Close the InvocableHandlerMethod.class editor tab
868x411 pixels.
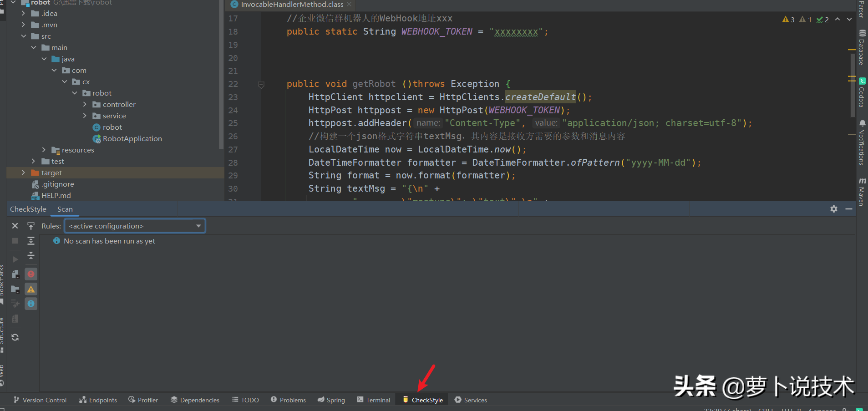(x=349, y=5)
